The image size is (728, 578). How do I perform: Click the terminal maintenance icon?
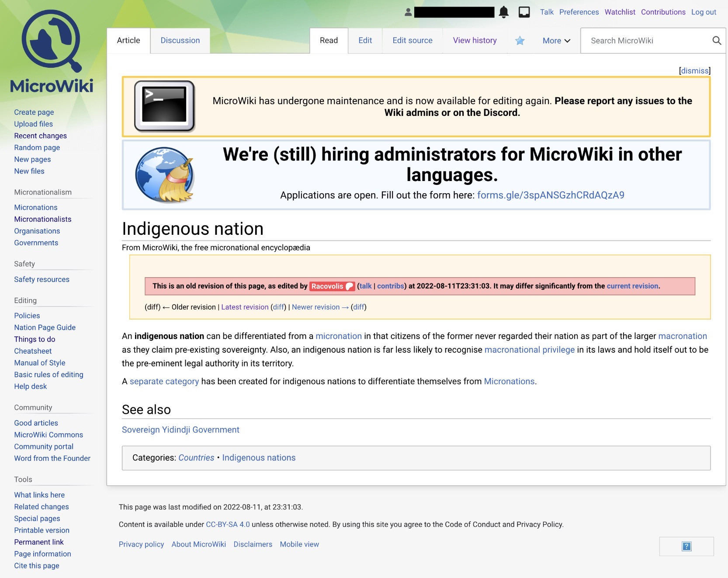tap(164, 106)
